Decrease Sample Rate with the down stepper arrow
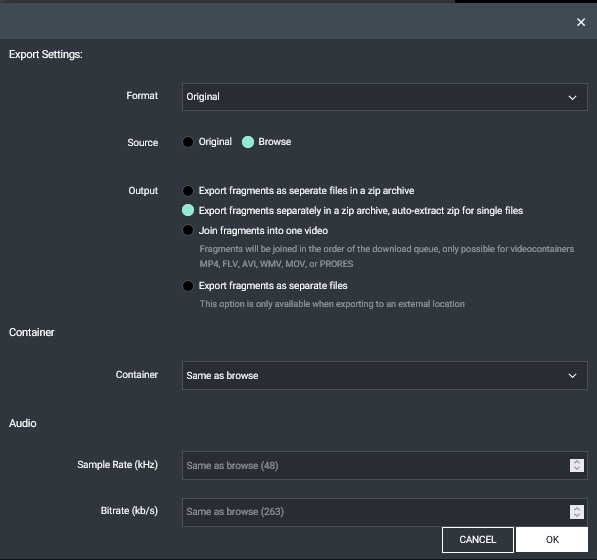 [x=577, y=468]
